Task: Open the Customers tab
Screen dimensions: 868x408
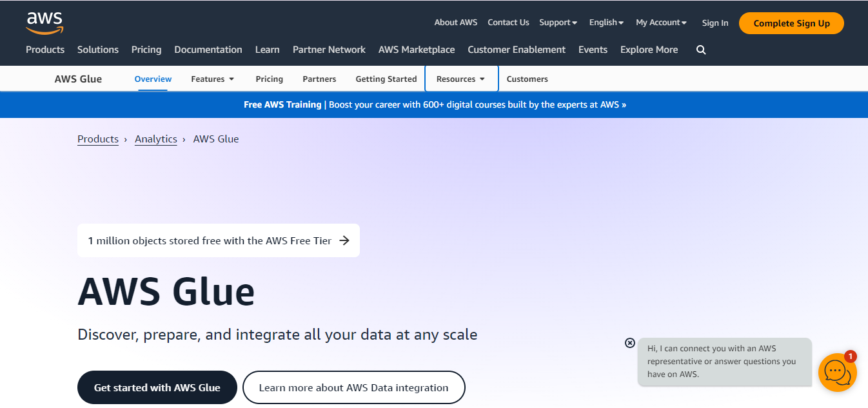Action: click(527, 79)
